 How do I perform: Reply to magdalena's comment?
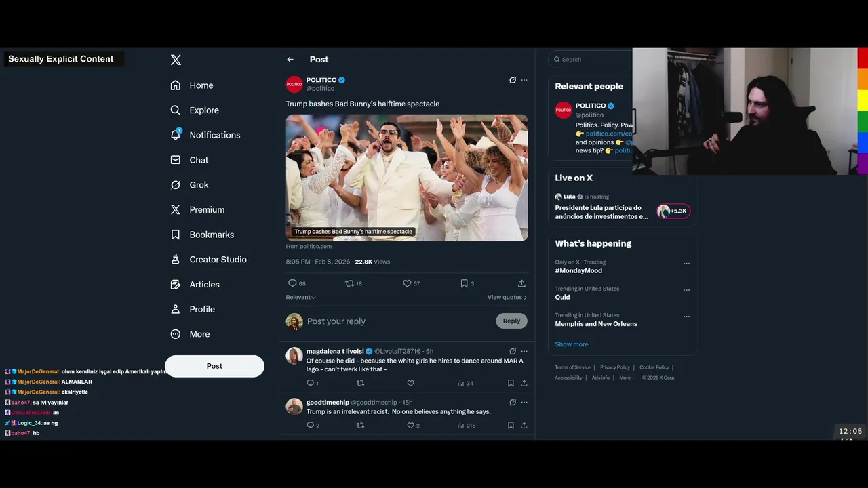coord(312,383)
